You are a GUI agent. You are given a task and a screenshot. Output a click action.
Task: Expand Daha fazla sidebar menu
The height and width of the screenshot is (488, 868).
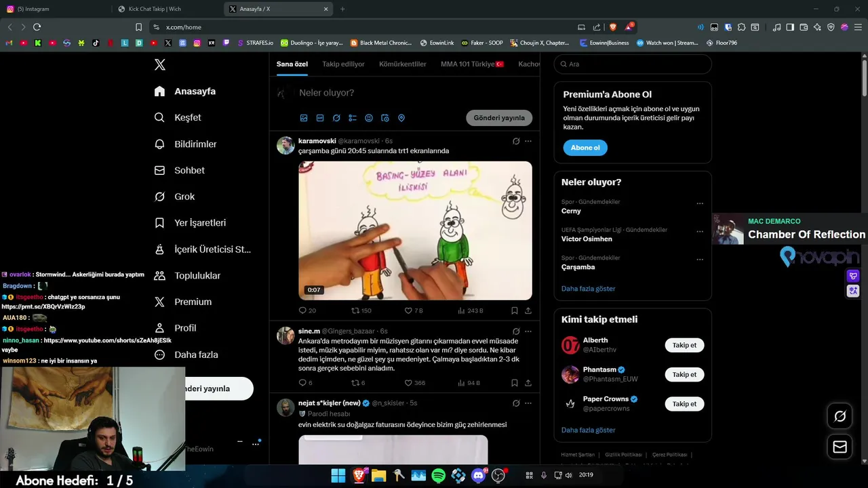186,354
